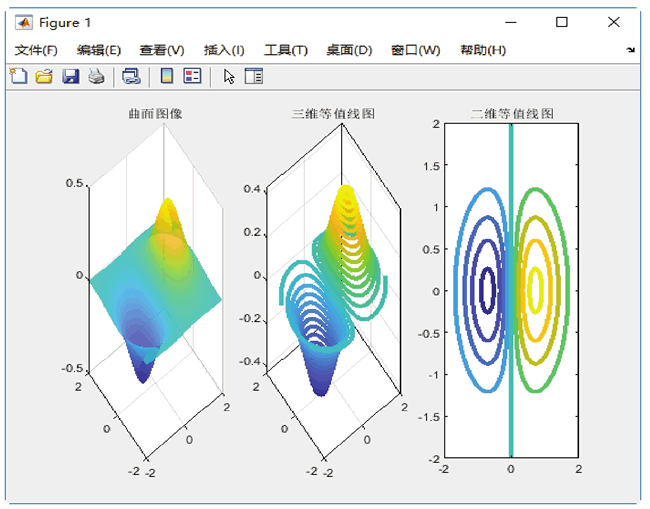Screen dimensions: 650x509
Task: Open a file via folder icon
Action: (x=44, y=76)
